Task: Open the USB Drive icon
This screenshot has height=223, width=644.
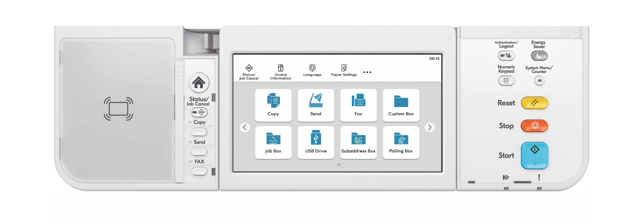Action: (316, 142)
